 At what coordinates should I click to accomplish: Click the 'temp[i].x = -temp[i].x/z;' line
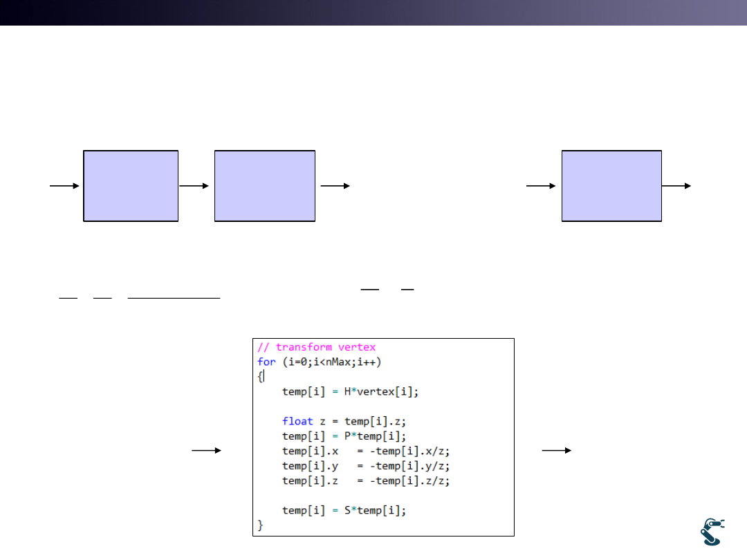pos(365,451)
